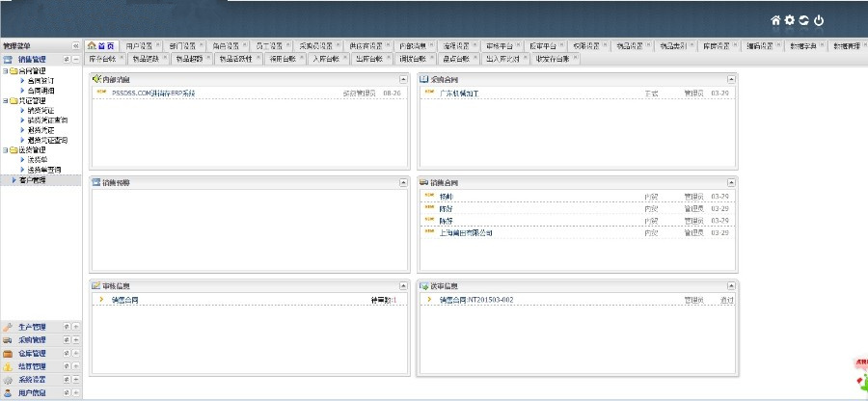Viewport: 868px width, 401px height.
Task: Click refresh button beside 系统设置 heading
Action: 67,380
